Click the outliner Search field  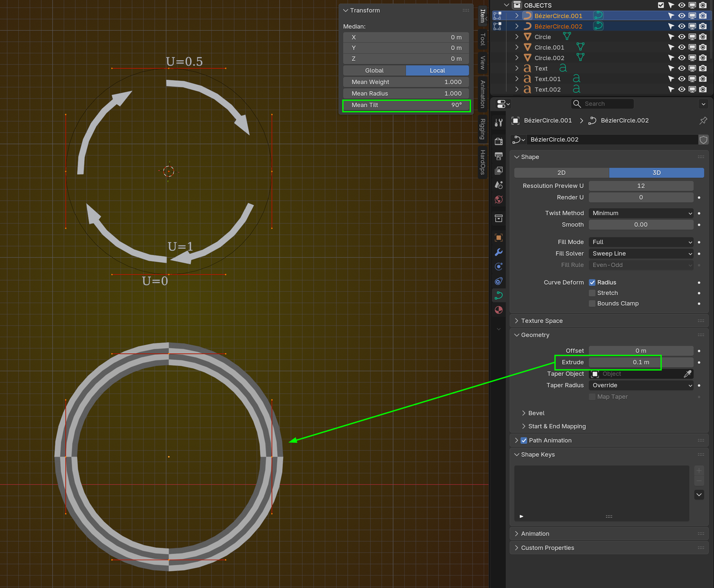coord(602,103)
